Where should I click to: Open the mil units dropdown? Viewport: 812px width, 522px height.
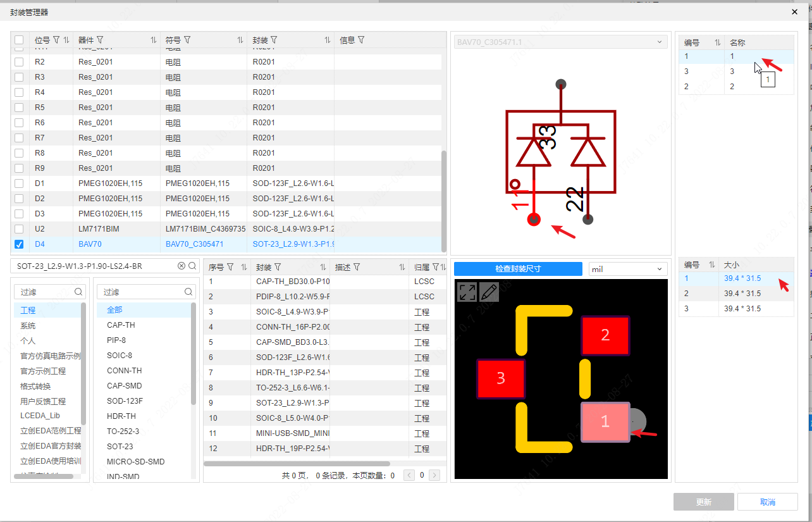pos(628,269)
